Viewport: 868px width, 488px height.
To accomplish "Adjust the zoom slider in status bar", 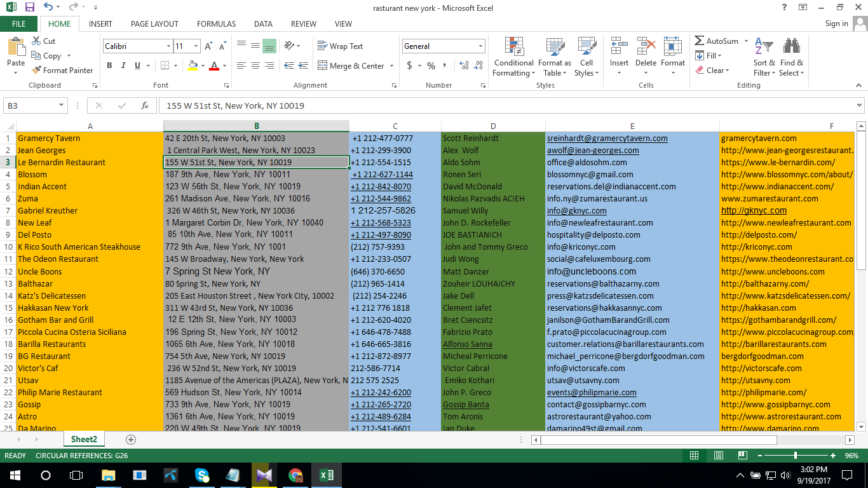I will click(795, 456).
